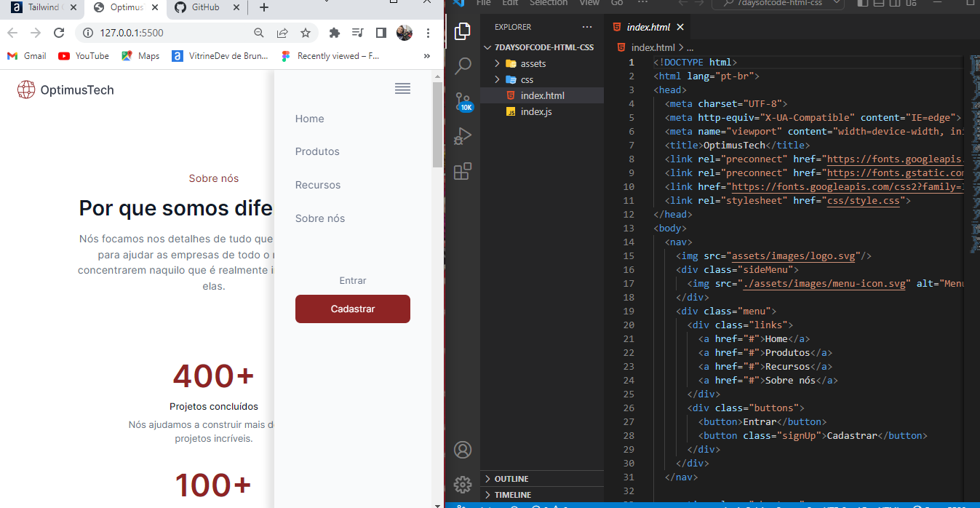
Task: Open the Chrome extensions puzzle icon
Action: [334, 32]
